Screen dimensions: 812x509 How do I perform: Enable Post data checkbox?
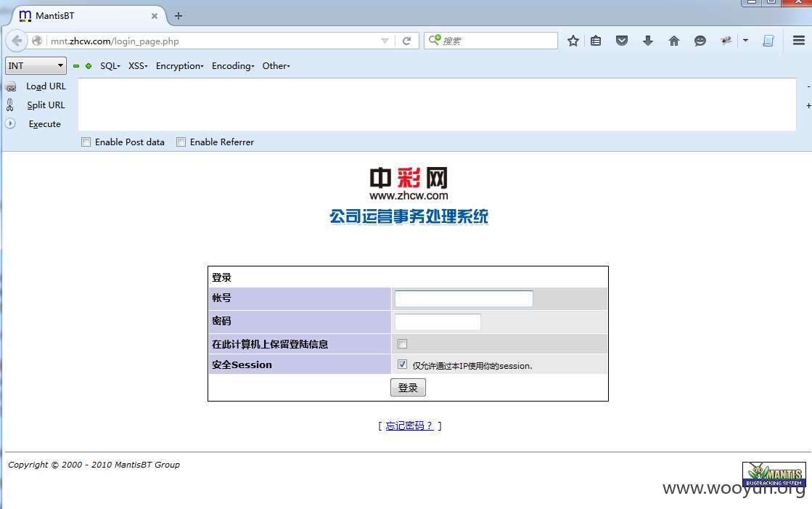pyautogui.click(x=86, y=142)
